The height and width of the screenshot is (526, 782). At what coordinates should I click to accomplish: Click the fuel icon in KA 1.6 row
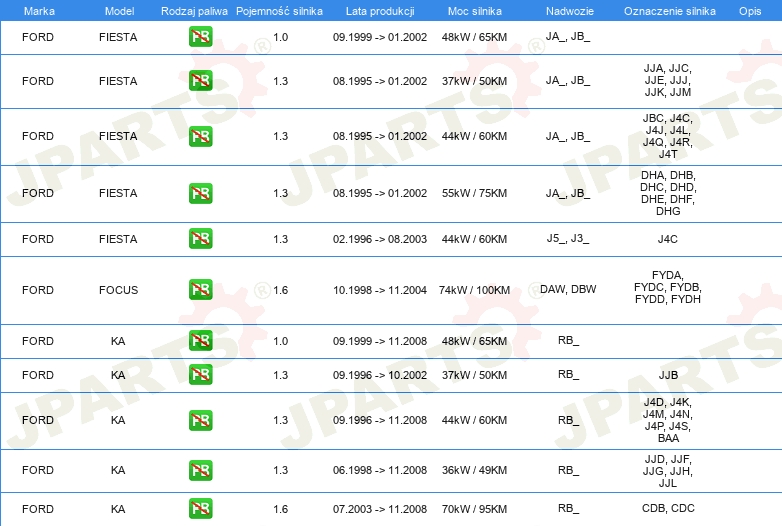(x=200, y=509)
